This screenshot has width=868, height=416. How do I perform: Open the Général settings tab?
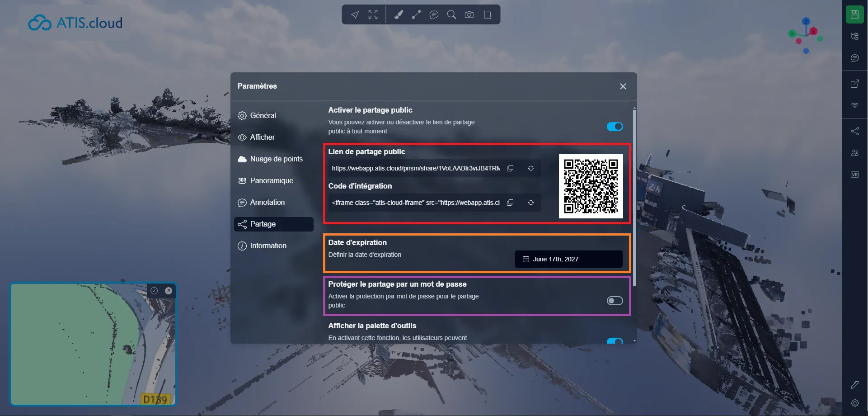click(263, 116)
